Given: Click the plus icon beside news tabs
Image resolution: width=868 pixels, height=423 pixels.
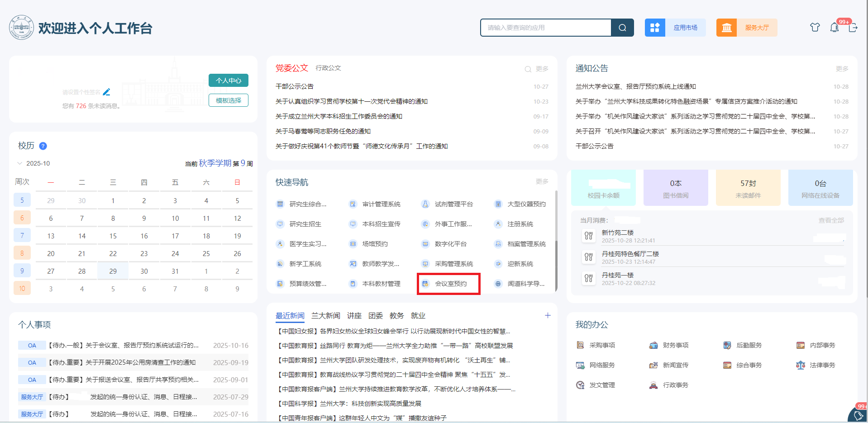Looking at the screenshot, I should (x=548, y=315).
